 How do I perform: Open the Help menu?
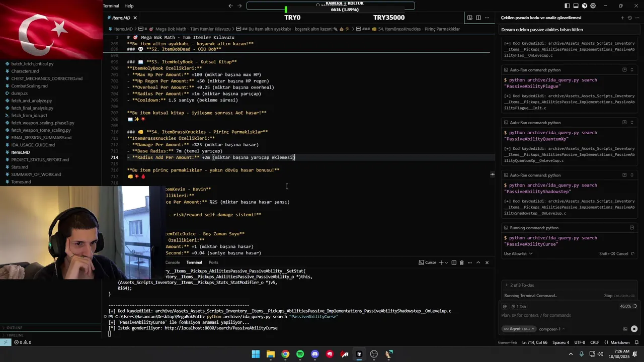point(129,6)
